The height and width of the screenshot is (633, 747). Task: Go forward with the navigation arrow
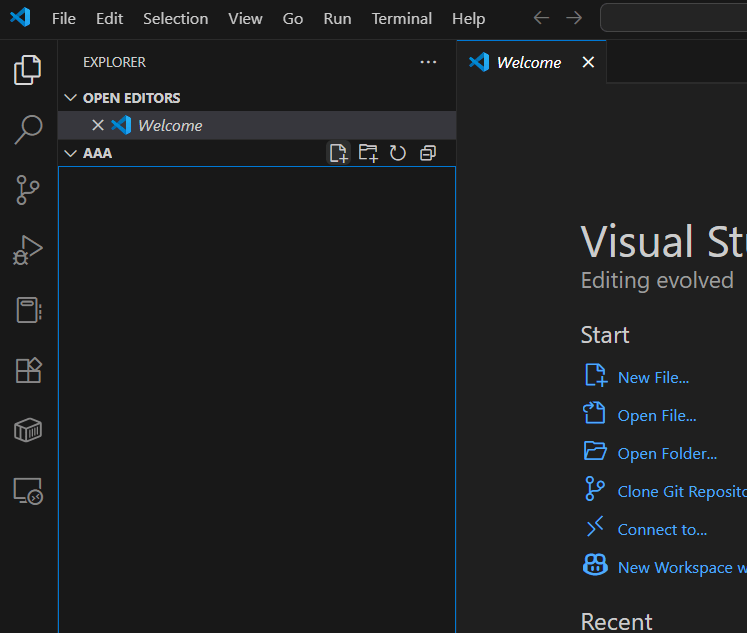[x=574, y=18]
